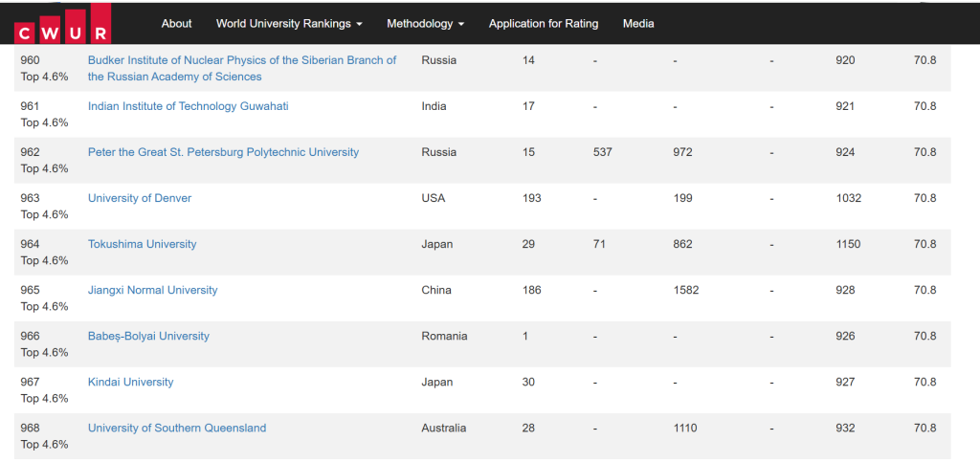This screenshot has height=463, width=980.
Task: Click value 71 in Tokushima University row
Action: coord(599,244)
